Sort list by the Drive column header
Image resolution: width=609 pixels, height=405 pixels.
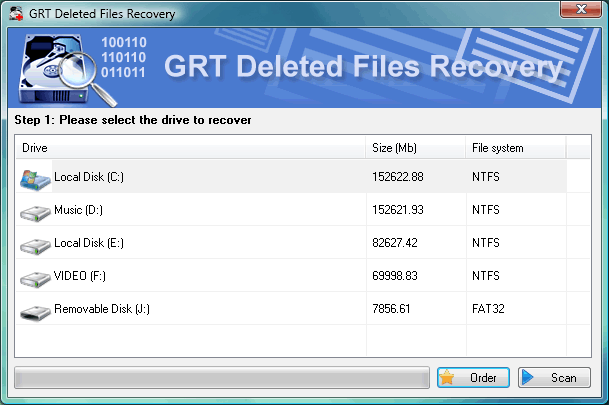(190, 148)
